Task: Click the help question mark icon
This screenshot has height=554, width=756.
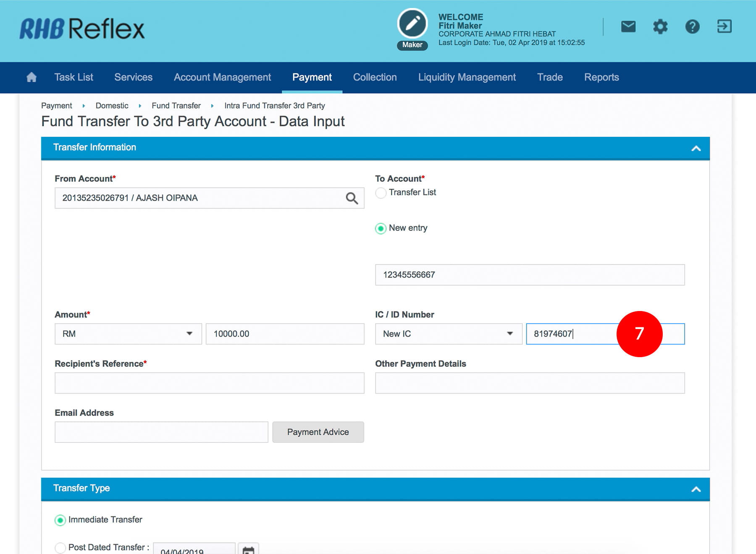Action: point(692,27)
